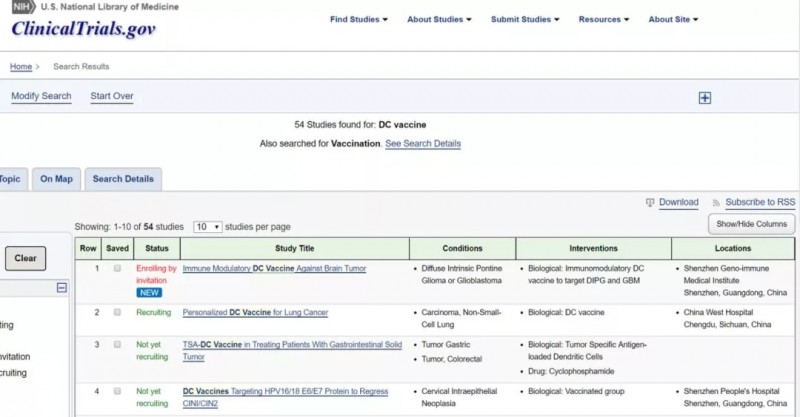Image resolution: width=800 pixels, height=417 pixels.
Task: Save study in row 1 checkbox
Action: coord(117,268)
